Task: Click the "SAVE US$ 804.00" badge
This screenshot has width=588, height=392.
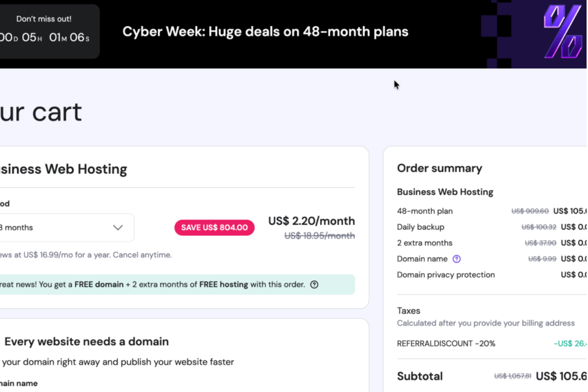Action: tap(215, 228)
